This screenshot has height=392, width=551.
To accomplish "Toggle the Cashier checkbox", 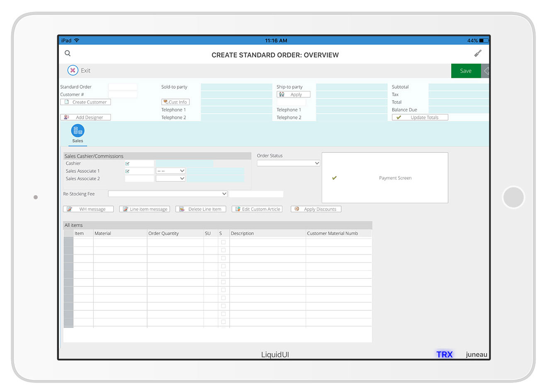I will (x=127, y=164).
